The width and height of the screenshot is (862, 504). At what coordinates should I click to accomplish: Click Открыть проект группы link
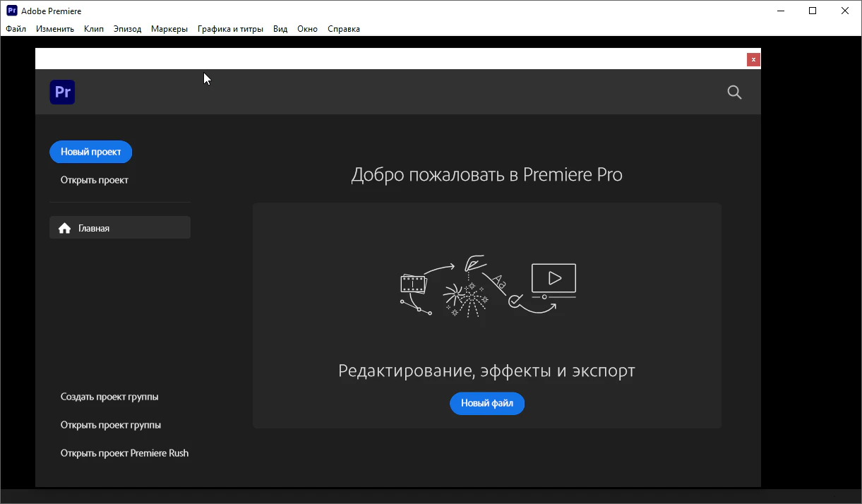(111, 425)
